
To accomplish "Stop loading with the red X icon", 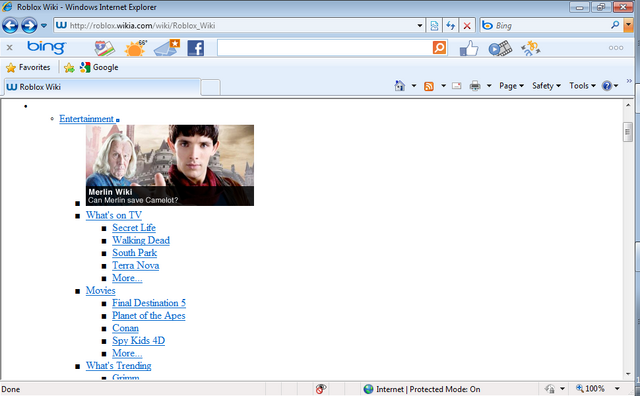I will [467, 26].
